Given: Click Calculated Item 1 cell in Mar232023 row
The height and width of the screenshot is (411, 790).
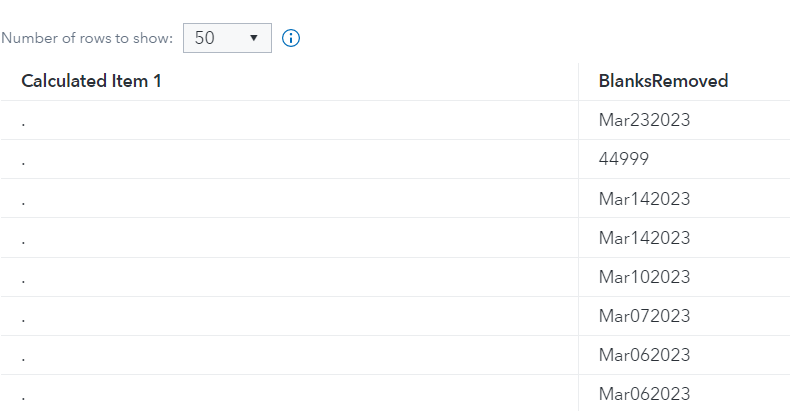Looking at the screenshot, I should pos(290,120).
